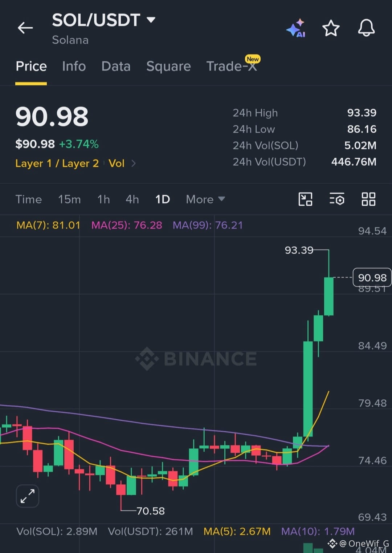Select the 1D chart interval

tap(163, 199)
